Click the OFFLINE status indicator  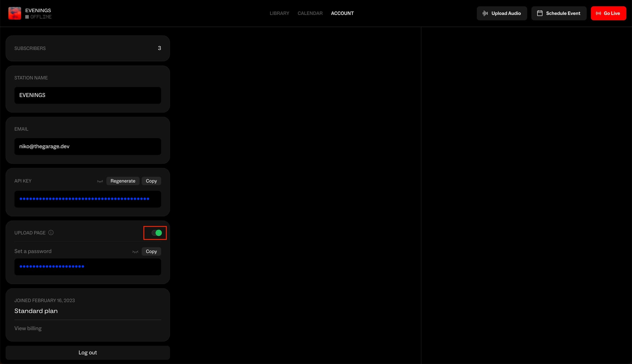(38, 17)
